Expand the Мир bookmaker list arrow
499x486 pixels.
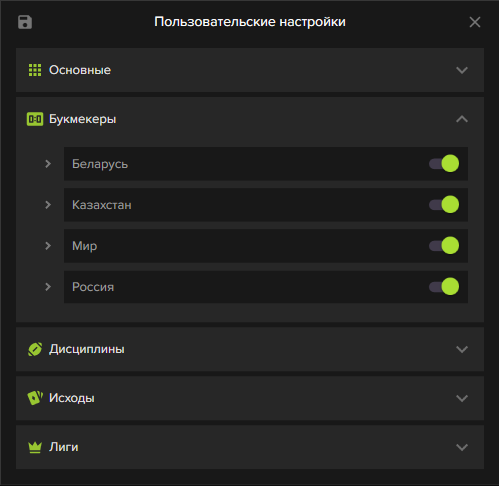click(x=48, y=246)
